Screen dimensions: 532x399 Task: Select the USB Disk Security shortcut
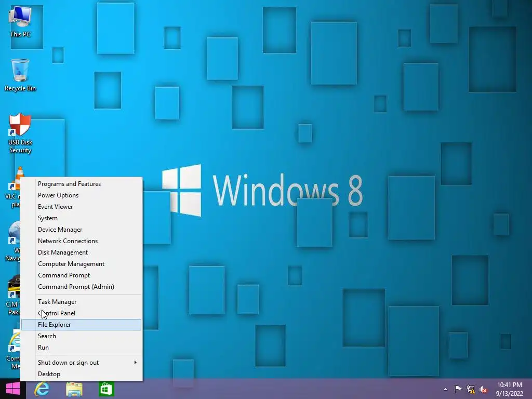click(20, 134)
